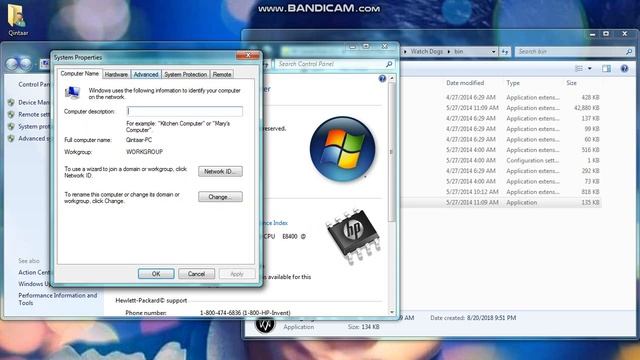Select the file row sized 42,880 KB

(x=500, y=108)
